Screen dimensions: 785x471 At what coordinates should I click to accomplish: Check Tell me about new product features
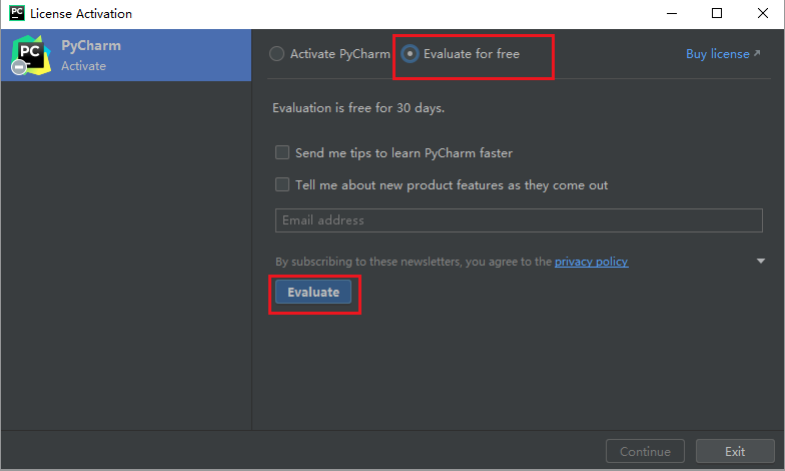point(283,185)
